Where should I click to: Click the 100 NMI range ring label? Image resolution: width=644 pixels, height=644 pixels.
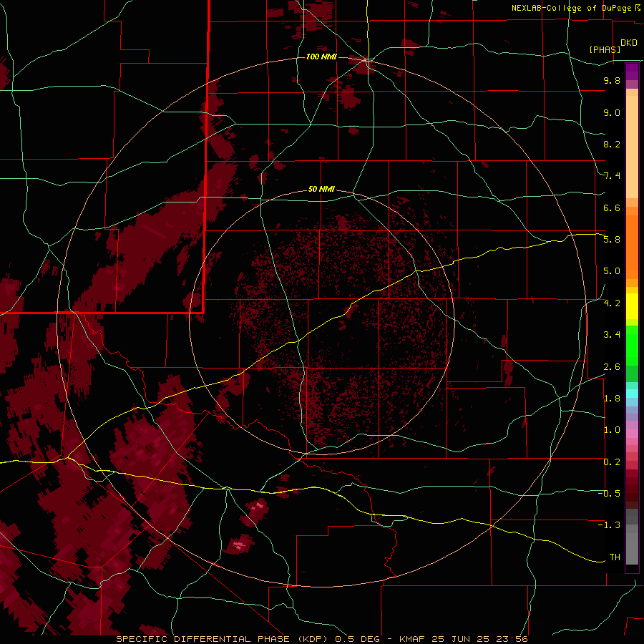point(321,57)
